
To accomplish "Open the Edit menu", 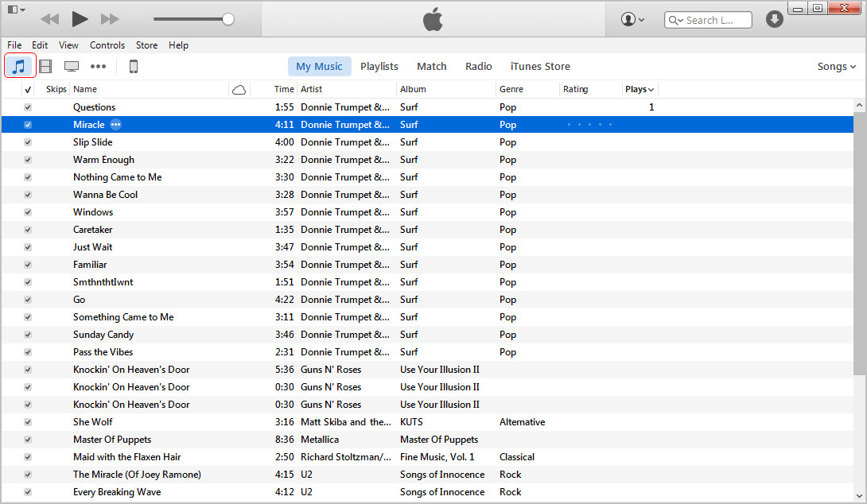I will 39,45.
